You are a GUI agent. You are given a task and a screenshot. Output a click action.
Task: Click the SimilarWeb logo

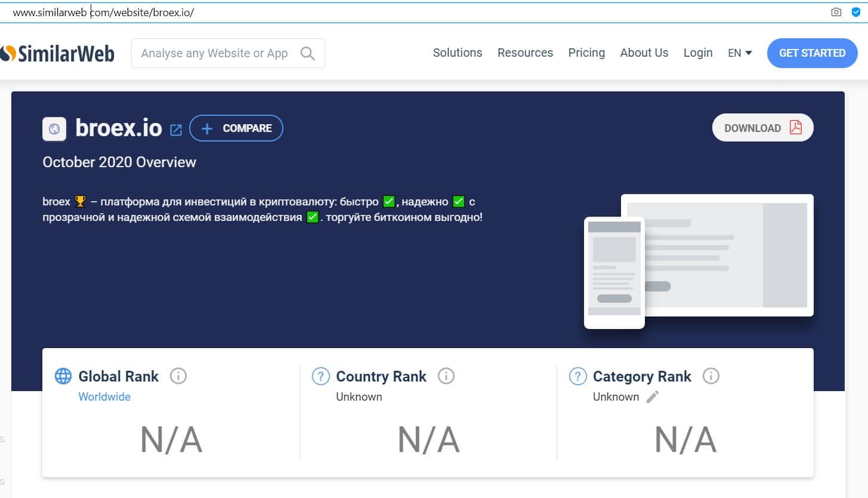pyautogui.click(x=57, y=53)
